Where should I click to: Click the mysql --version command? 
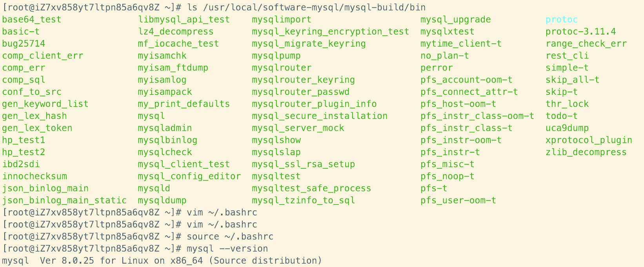click(227, 249)
